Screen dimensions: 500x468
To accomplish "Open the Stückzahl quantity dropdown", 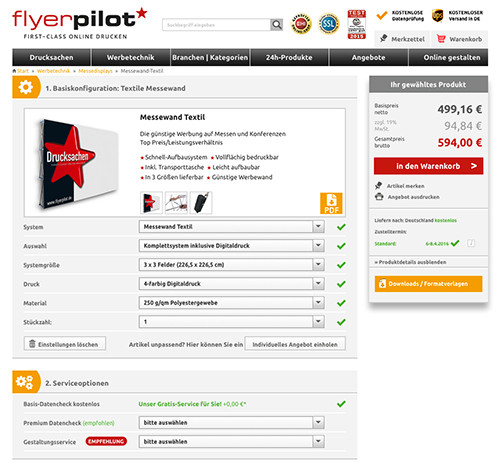I will (231, 322).
